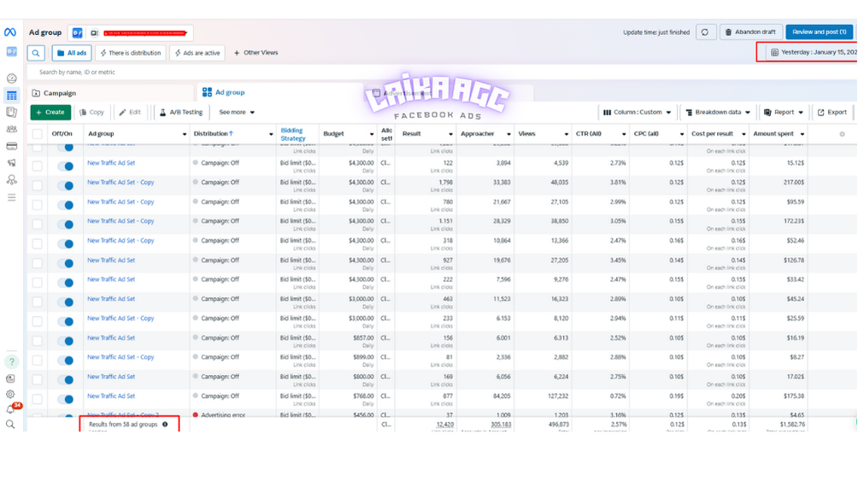Click the Edit toolbar button

pos(130,112)
